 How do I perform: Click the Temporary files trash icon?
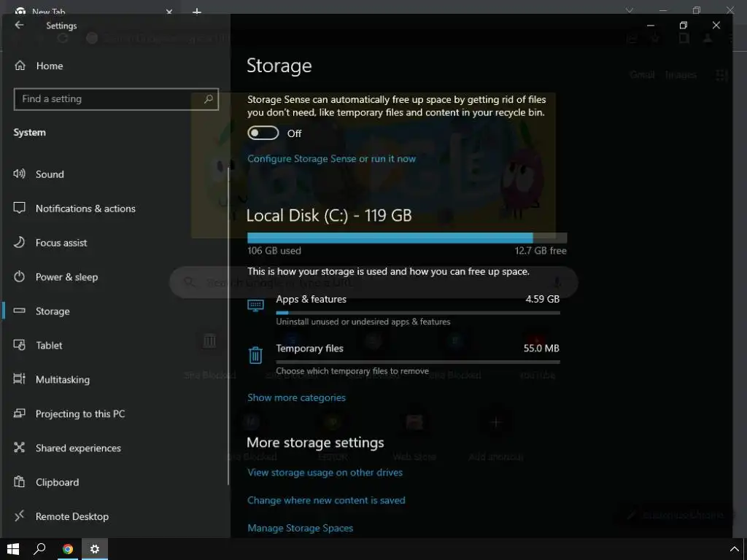click(x=255, y=355)
